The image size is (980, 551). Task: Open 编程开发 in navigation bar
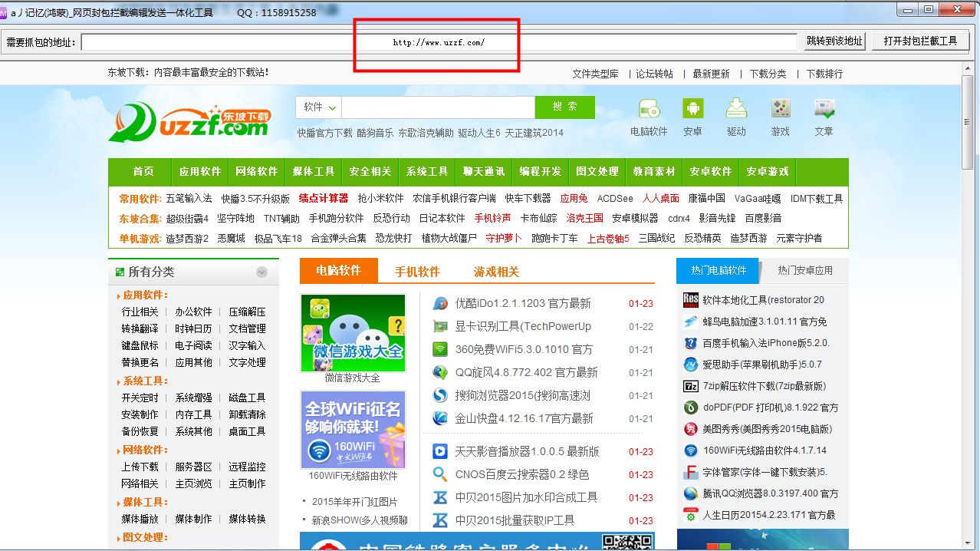pos(541,171)
